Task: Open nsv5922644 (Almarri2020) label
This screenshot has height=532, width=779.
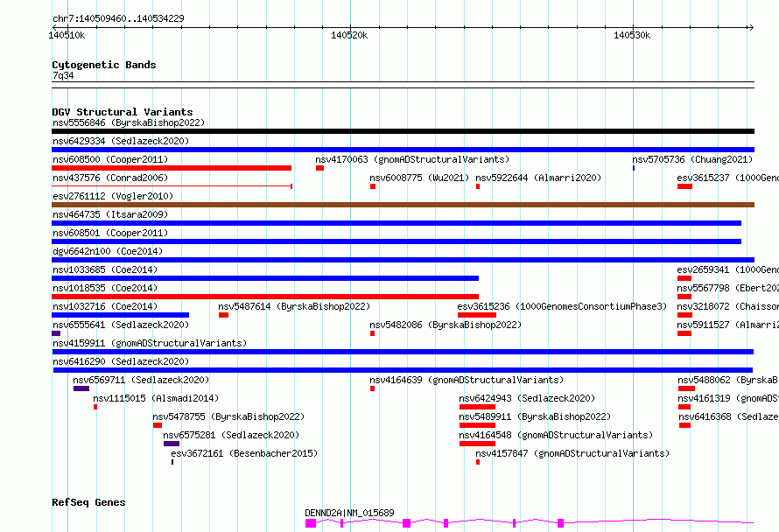Action: point(538,178)
